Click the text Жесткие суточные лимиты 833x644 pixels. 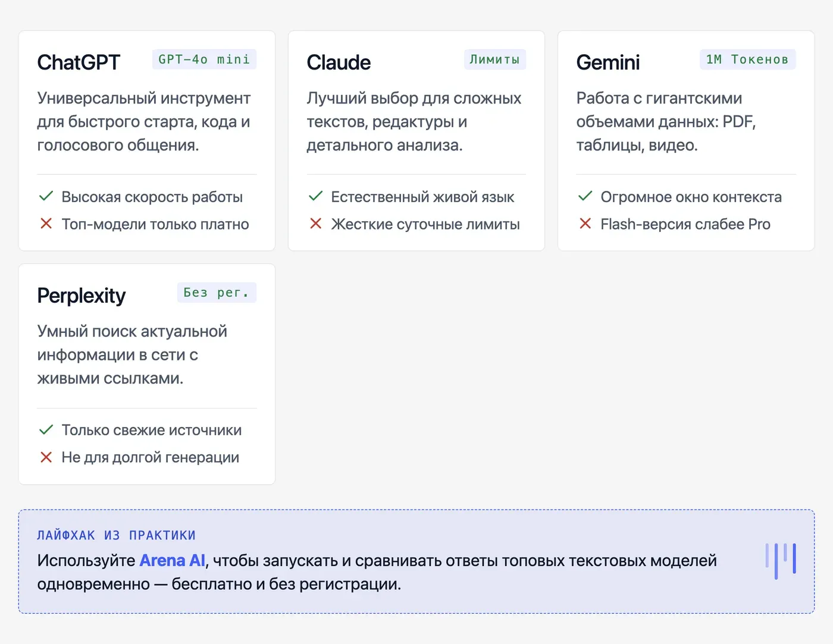tap(425, 224)
